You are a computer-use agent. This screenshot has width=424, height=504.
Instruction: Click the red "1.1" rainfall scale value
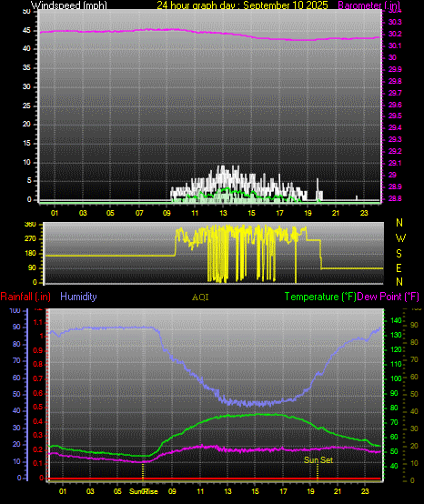37,322
